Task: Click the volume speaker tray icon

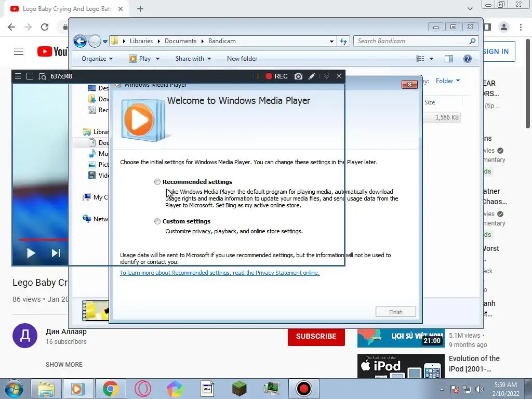Action: [480, 389]
